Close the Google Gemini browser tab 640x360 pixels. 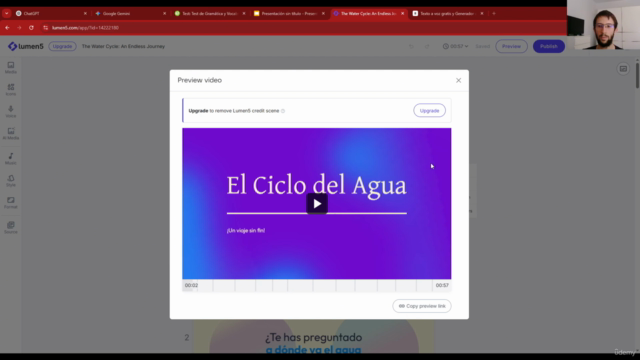pos(164,13)
